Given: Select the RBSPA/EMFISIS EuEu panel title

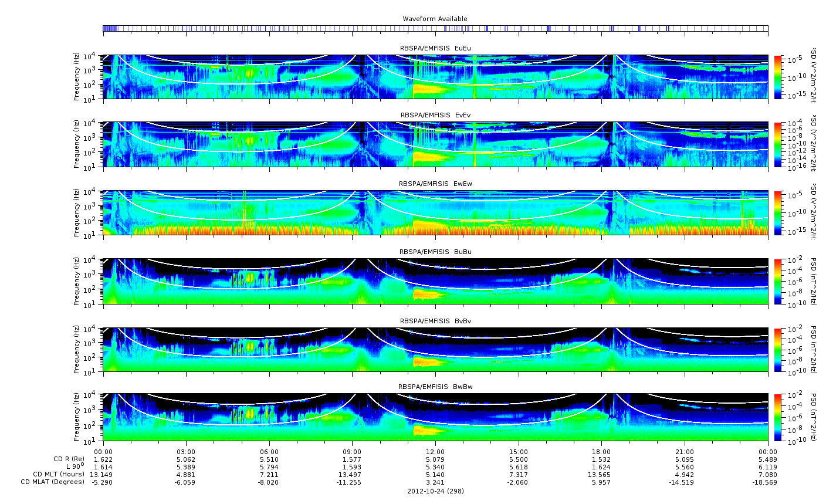Looking at the screenshot, I should 435,48.
